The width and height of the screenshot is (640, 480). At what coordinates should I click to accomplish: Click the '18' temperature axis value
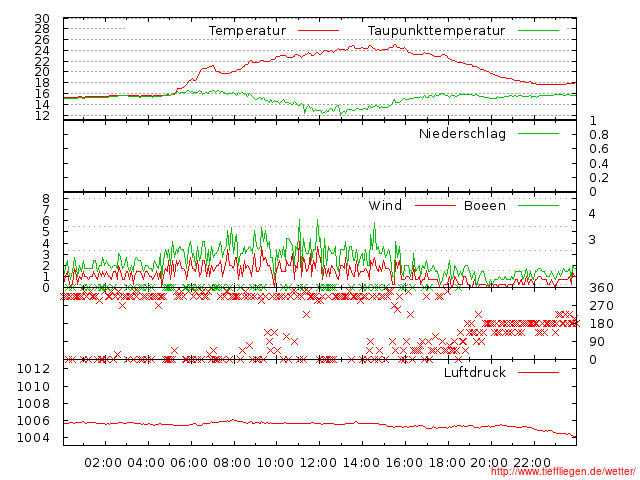42,83
